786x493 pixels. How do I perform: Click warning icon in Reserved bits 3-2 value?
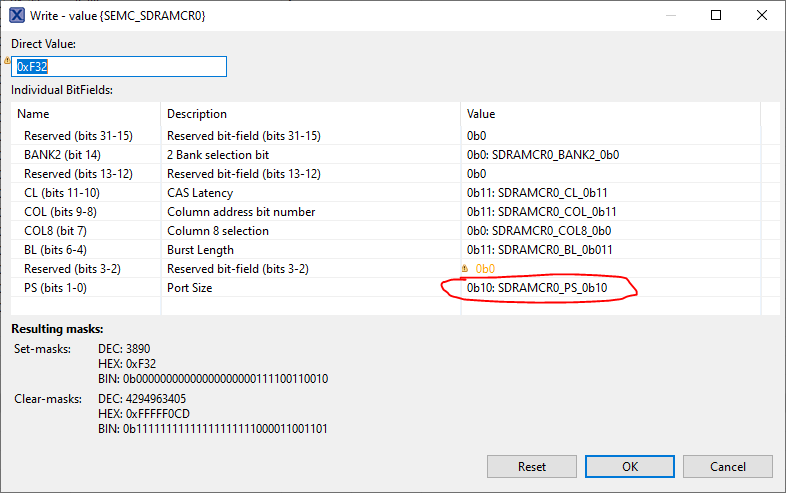(465, 269)
